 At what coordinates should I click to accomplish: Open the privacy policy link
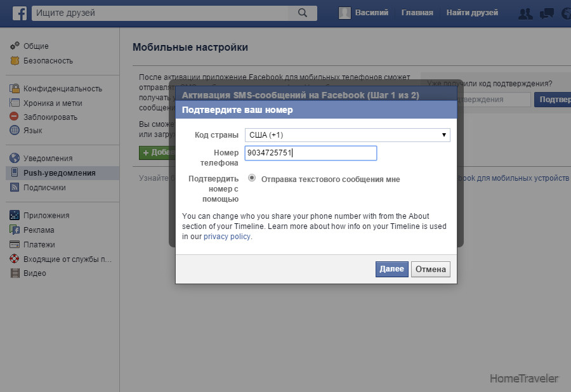click(227, 237)
